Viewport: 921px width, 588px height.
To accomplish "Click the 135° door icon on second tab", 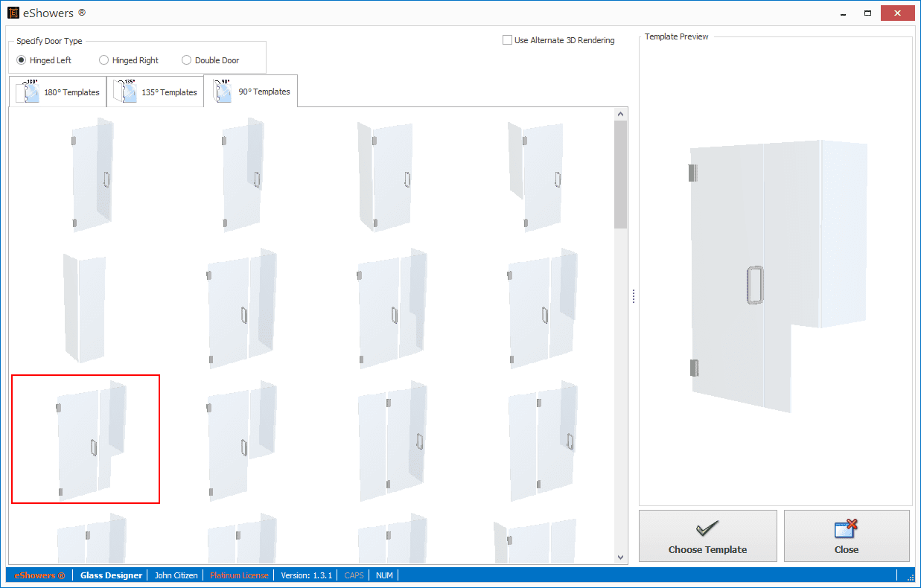I will pyautogui.click(x=125, y=92).
